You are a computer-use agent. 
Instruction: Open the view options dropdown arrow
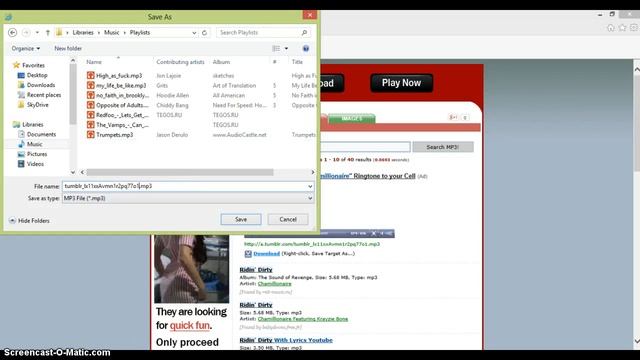286,48
